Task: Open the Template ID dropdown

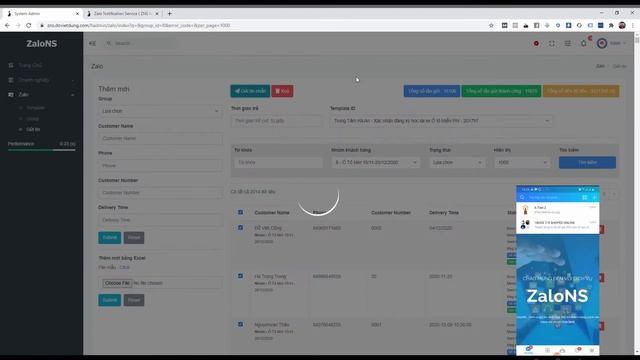Action: (441, 121)
